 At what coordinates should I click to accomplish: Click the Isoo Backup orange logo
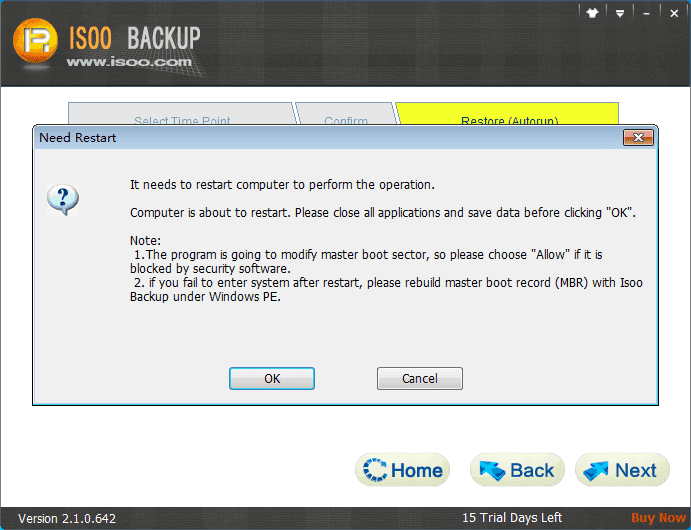35,41
